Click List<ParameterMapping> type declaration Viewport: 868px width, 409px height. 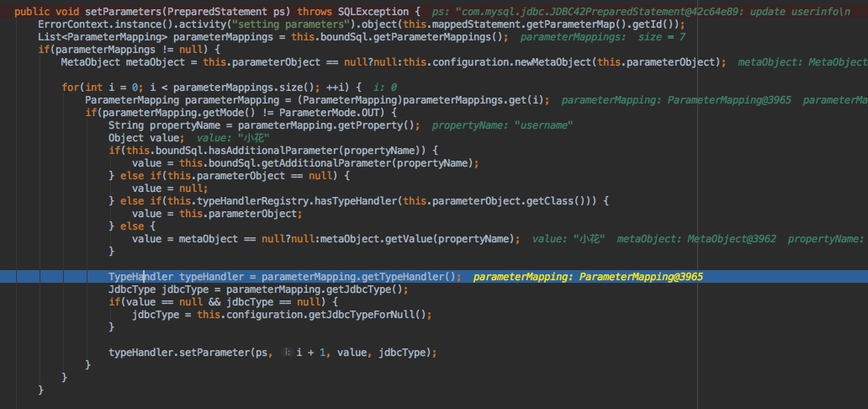[103, 37]
